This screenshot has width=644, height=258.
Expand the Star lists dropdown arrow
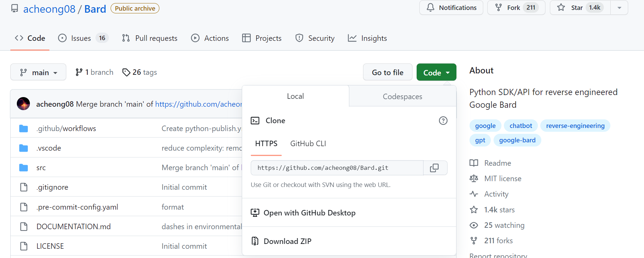(x=619, y=8)
